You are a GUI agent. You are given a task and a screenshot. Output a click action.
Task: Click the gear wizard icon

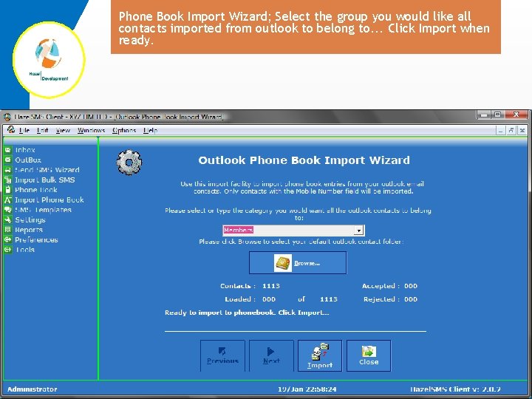[129, 163]
